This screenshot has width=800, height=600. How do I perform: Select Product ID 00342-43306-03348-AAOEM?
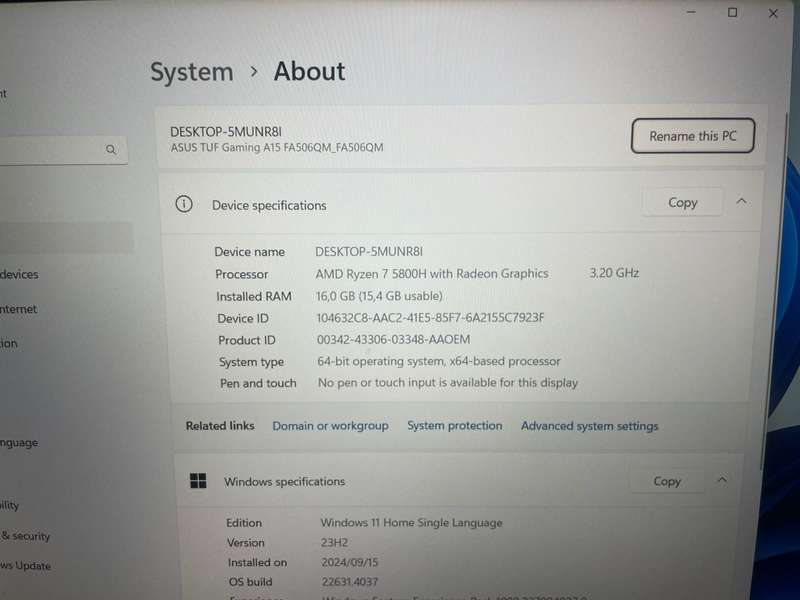coord(393,340)
